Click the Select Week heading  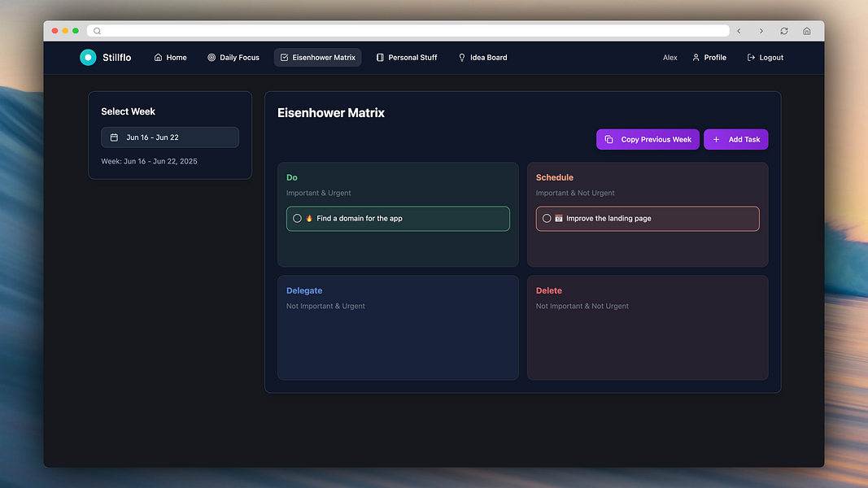point(128,111)
